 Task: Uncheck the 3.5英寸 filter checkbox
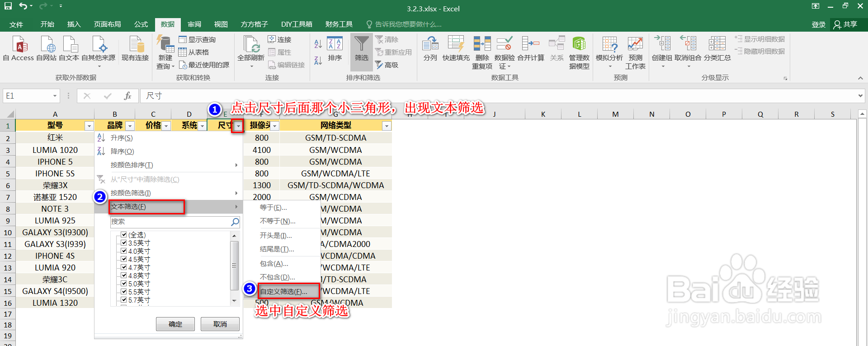(124, 243)
